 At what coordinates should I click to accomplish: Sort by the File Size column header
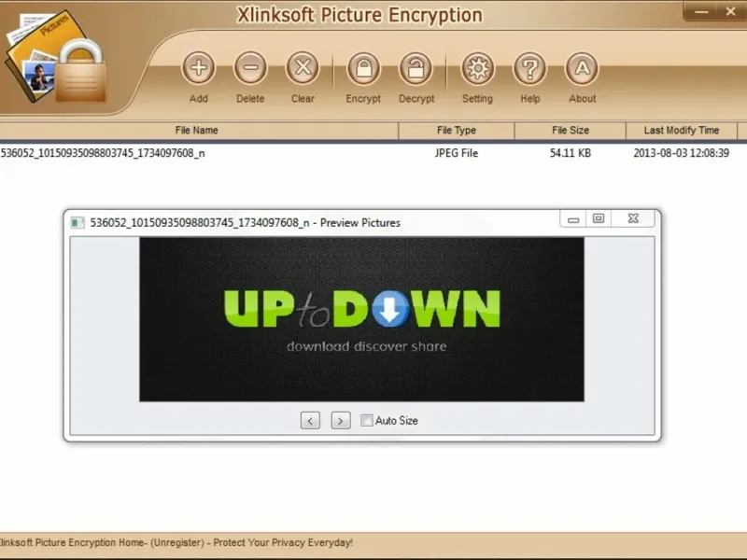pos(571,131)
